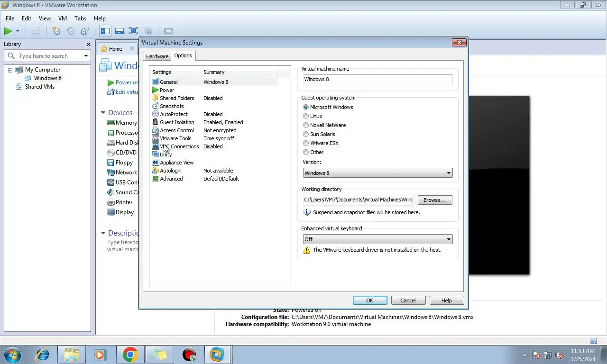Select the Appliance View settings row
607x364 pixels.
(214, 163)
